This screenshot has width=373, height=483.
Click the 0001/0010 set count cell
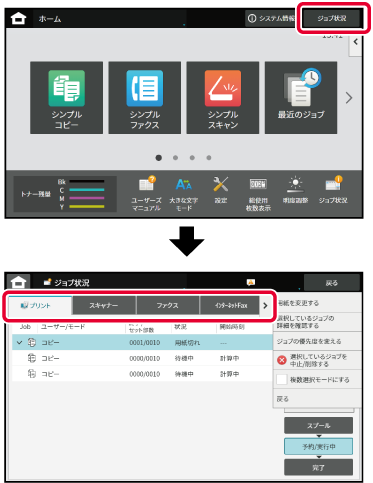(145, 343)
